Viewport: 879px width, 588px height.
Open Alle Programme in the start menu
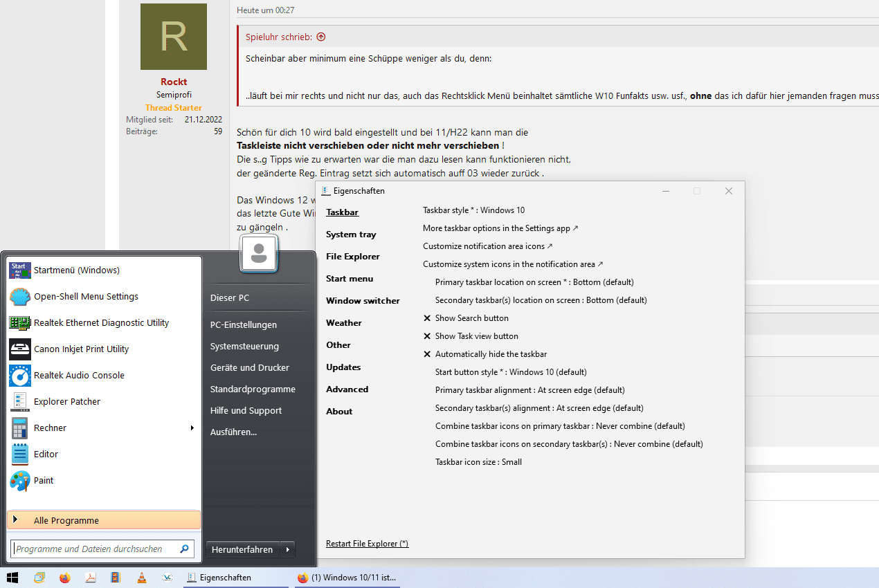104,521
